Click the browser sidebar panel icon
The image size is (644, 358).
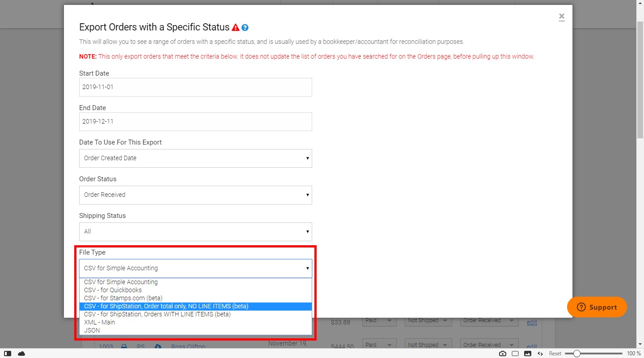8,354
